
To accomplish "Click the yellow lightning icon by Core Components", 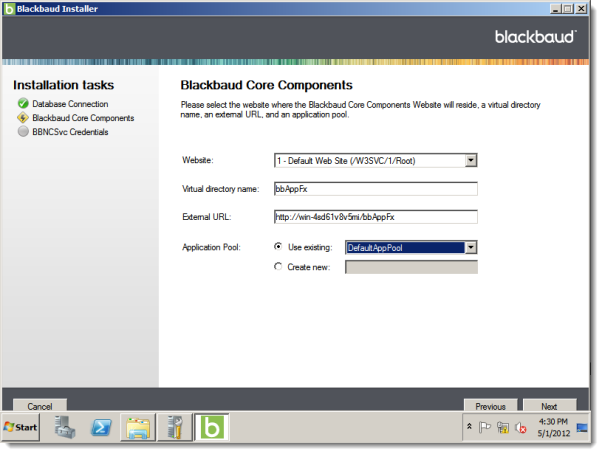I will tap(23, 117).
